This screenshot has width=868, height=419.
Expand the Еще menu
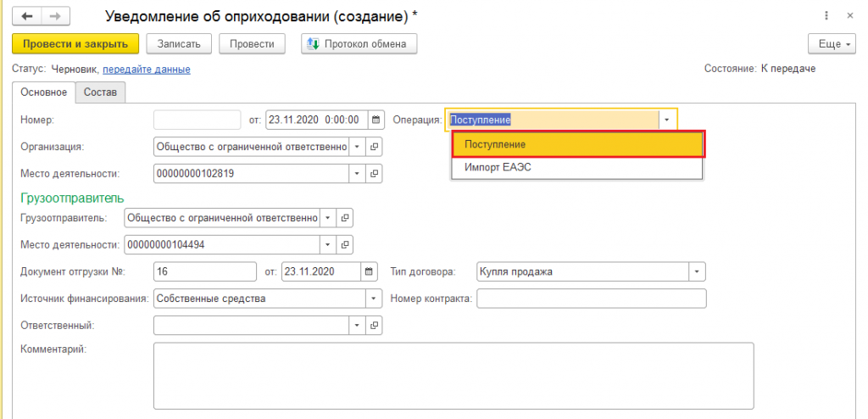(x=832, y=44)
